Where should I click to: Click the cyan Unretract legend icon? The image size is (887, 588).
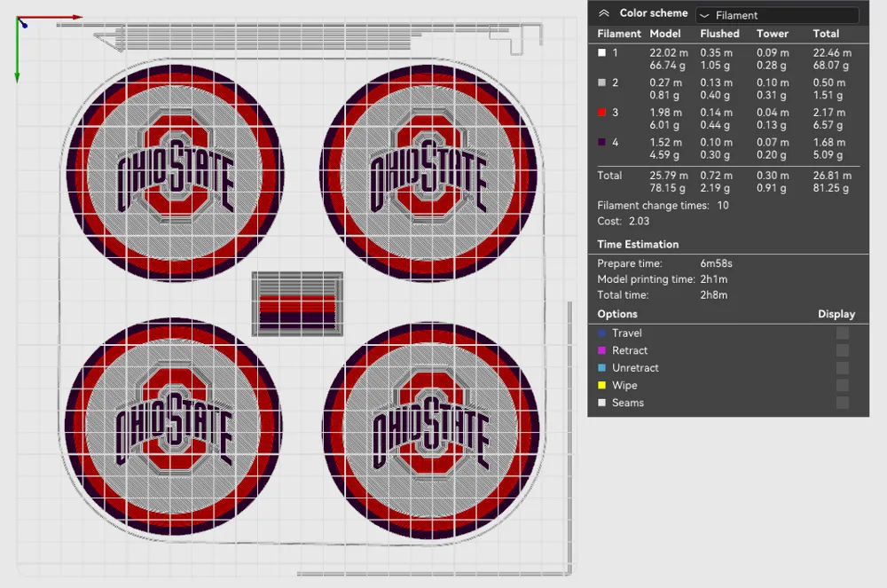pyautogui.click(x=603, y=367)
